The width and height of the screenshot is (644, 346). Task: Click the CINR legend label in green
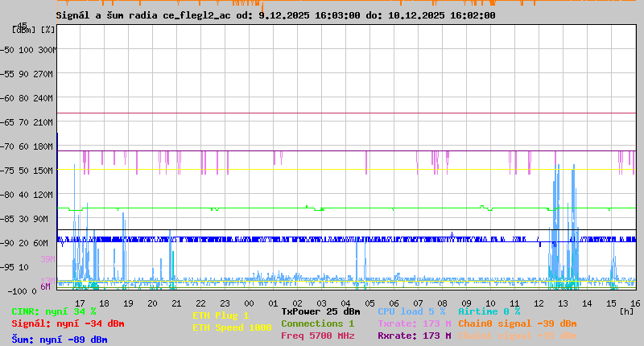(x=54, y=311)
